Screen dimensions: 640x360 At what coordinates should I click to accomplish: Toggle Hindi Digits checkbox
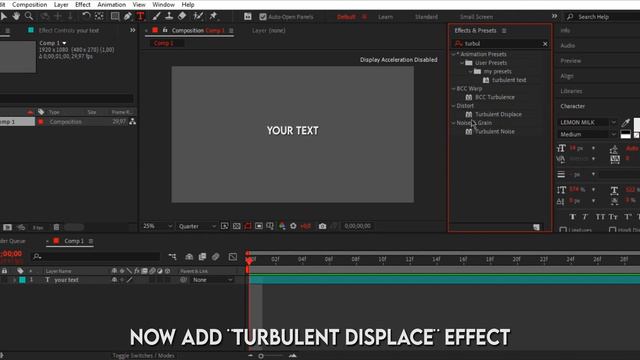coord(613,230)
